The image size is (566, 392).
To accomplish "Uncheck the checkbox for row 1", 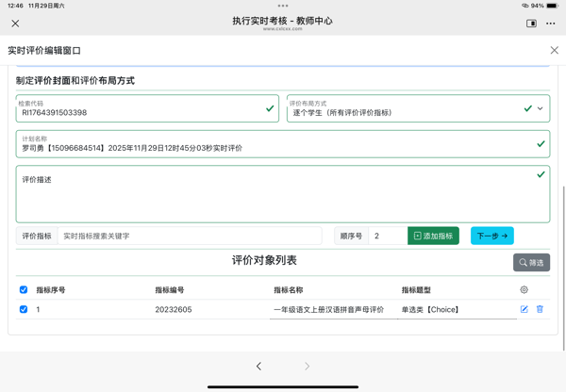I will [x=24, y=309].
